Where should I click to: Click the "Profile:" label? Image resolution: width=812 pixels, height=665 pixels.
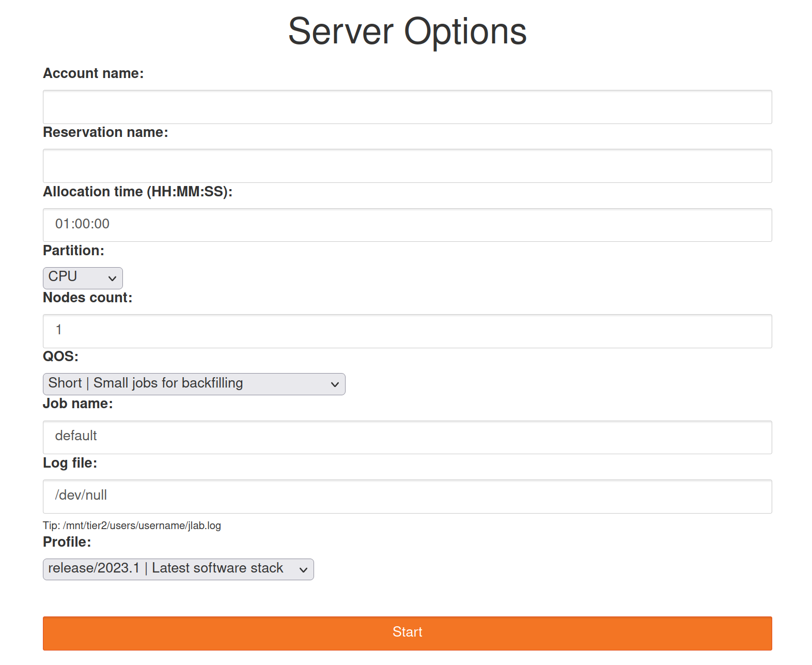click(x=67, y=542)
